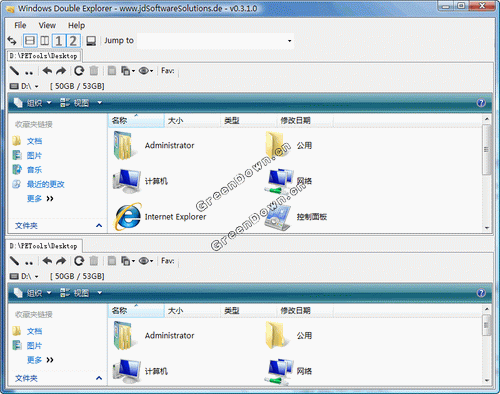Viewport: 500px width, 394px height.
Task: Toggle the pane 2 button
Action: [73, 41]
